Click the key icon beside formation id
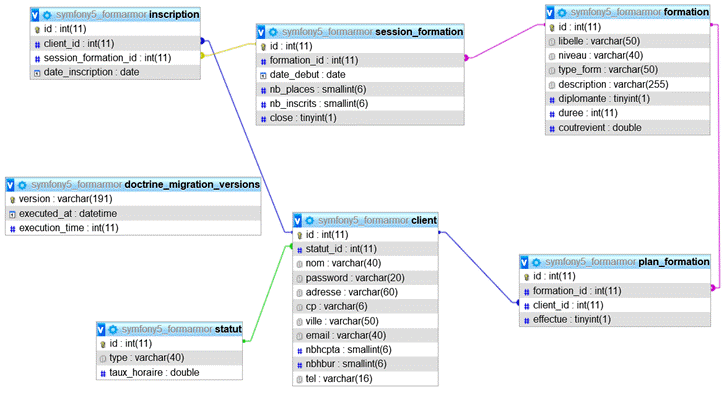Viewport: 724px width, 395px height. [552, 28]
